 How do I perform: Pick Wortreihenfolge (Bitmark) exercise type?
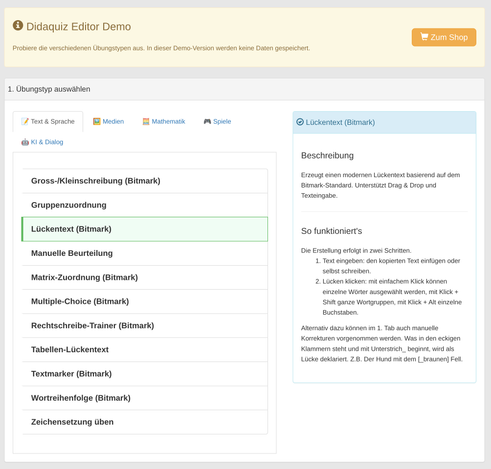pos(145,398)
